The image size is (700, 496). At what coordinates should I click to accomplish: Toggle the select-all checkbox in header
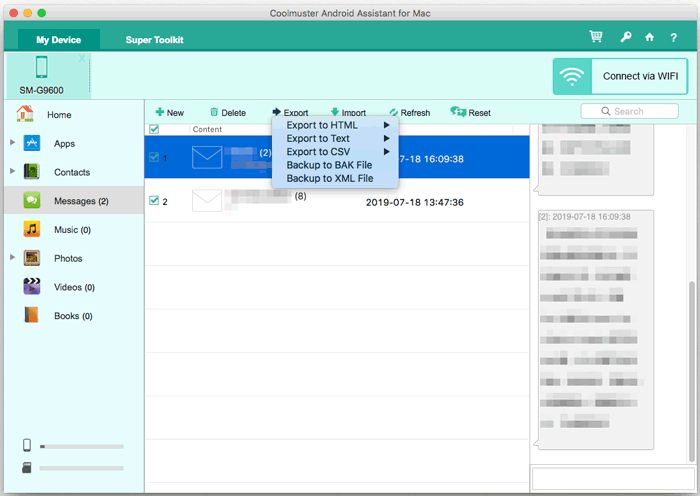(154, 129)
